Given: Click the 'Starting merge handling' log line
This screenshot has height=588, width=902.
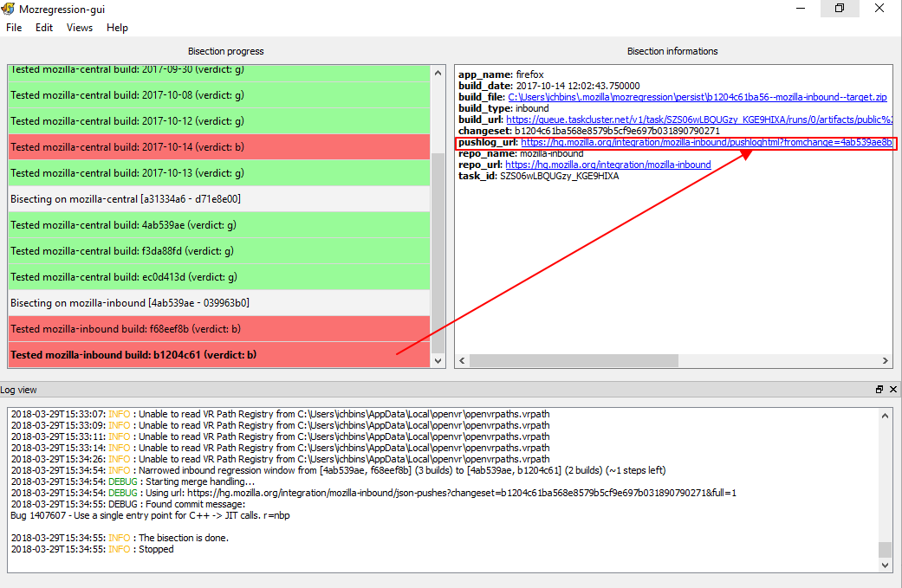Looking at the screenshot, I should tap(133, 481).
